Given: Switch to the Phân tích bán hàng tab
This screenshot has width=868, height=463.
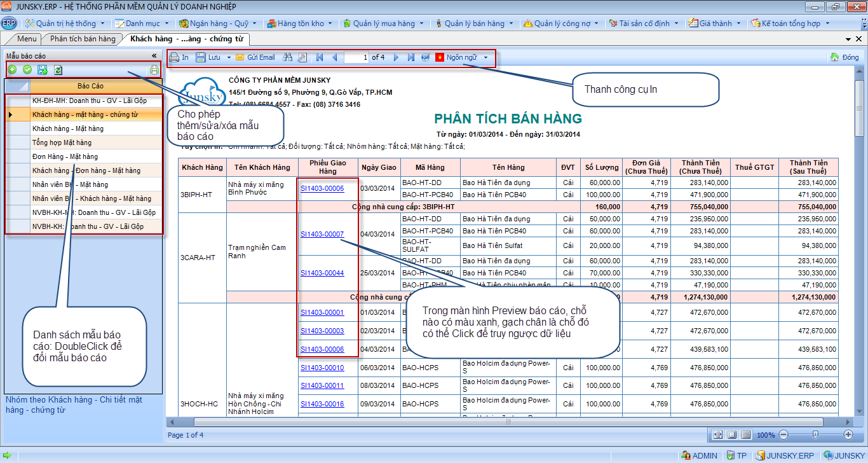Looking at the screenshot, I should click(x=83, y=39).
